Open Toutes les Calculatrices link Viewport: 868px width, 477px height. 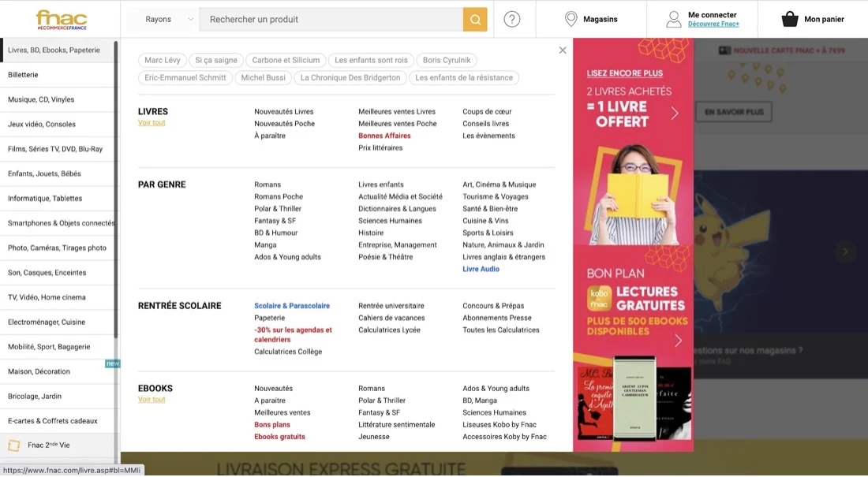click(501, 330)
